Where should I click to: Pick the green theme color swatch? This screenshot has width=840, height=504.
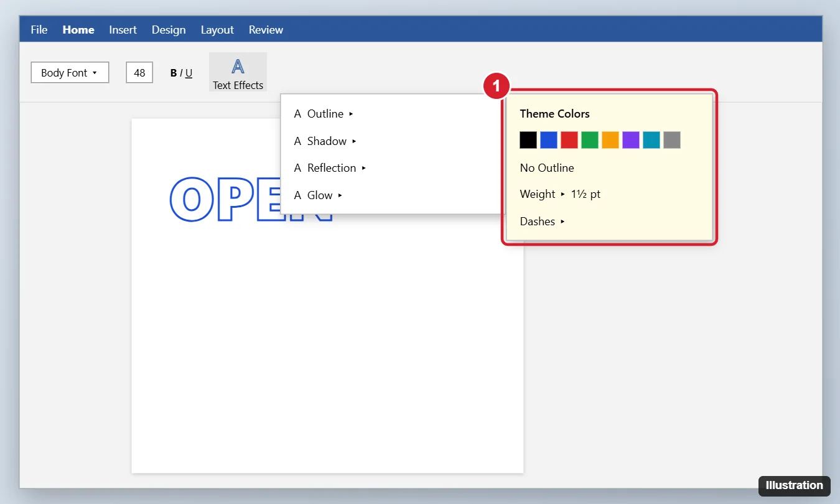590,140
